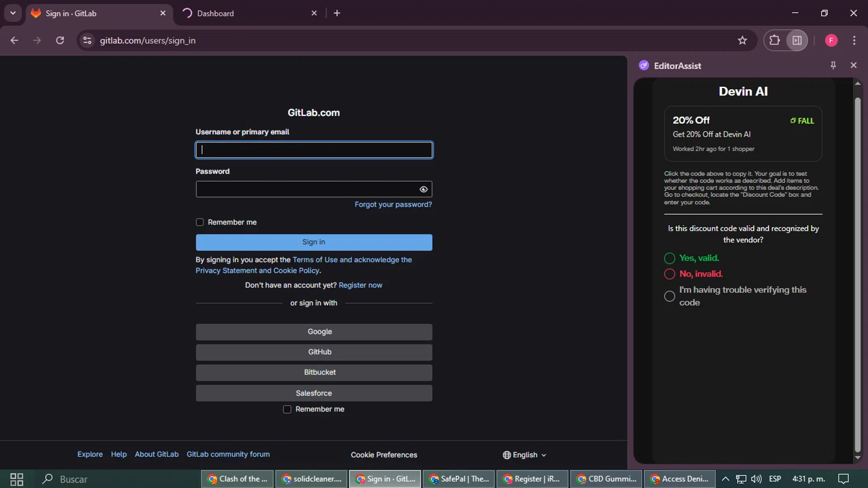Open About GitLab footer link

tap(157, 454)
